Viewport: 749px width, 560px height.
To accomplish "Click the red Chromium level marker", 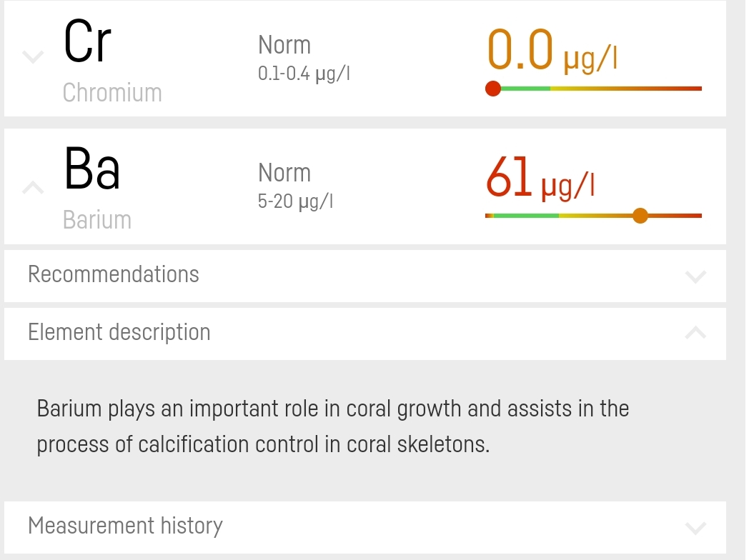I will tap(492, 89).
